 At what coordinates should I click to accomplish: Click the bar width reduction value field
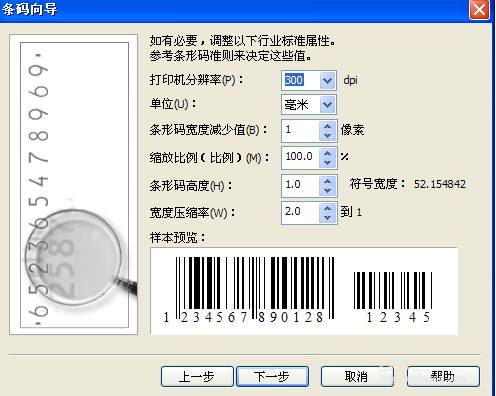pos(301,130)
